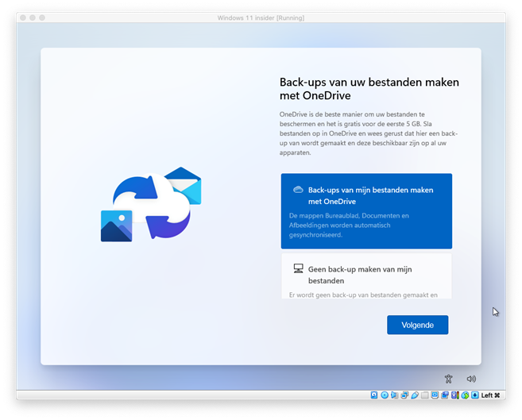Click the keyboard capture arrow icon
Viewport: 522px width, 420px height.
tap(475, 395)
